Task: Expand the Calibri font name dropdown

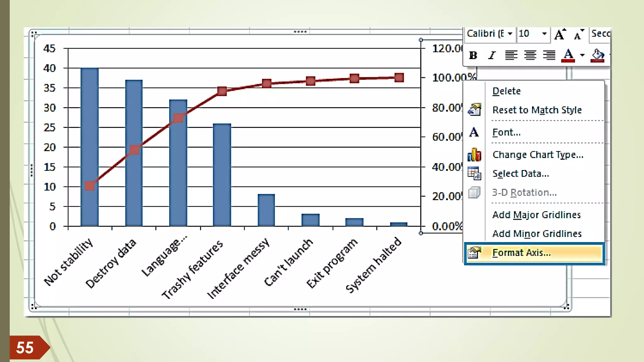Action: point(510,34)
